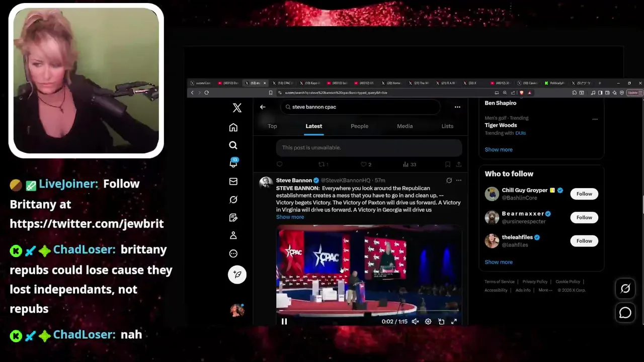This screenshot has width=644, height=362.
Task: Follow Chill Guy Groyper
Action: point(584,194)
